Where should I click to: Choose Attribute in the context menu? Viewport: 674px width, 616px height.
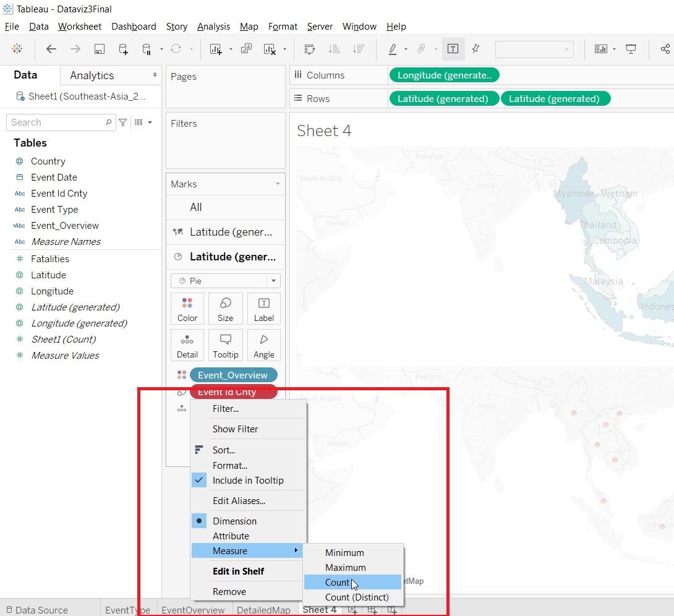pyautogui.click(x=231, y=536)
